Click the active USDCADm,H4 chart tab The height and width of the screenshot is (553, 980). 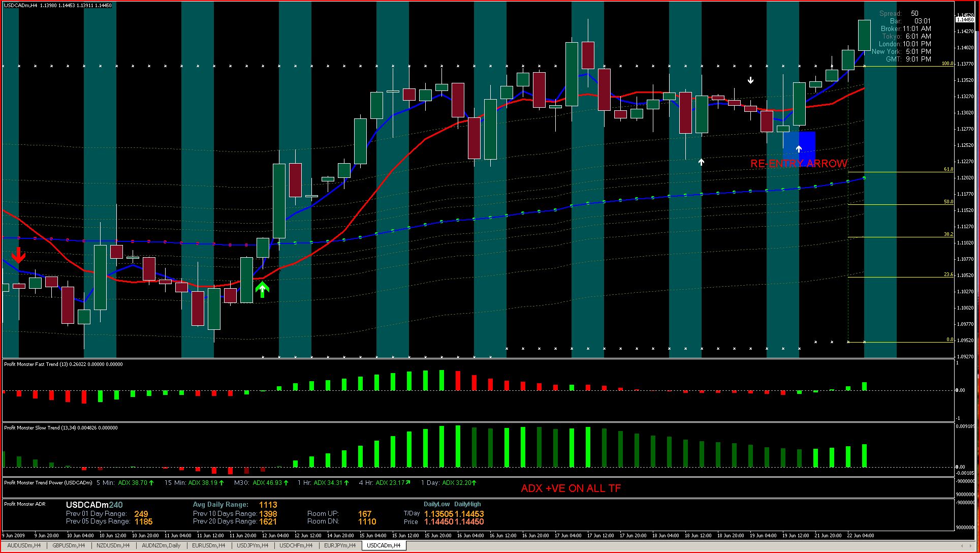[x=384, y=545]
